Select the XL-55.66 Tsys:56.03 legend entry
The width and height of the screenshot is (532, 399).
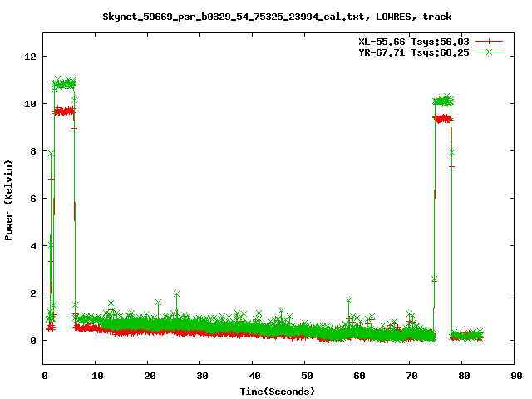(x=414, y=42)
